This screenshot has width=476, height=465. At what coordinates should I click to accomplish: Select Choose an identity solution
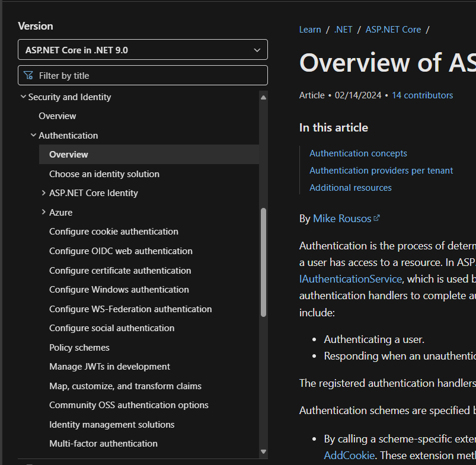(104, 174)
